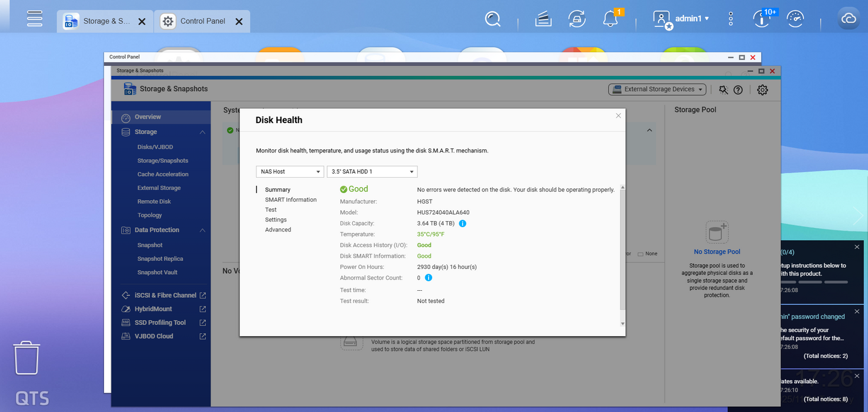This screenshot has width=868, height=412.
Task: Open the notifications bell icon
Action: click(x=610, y=19)
